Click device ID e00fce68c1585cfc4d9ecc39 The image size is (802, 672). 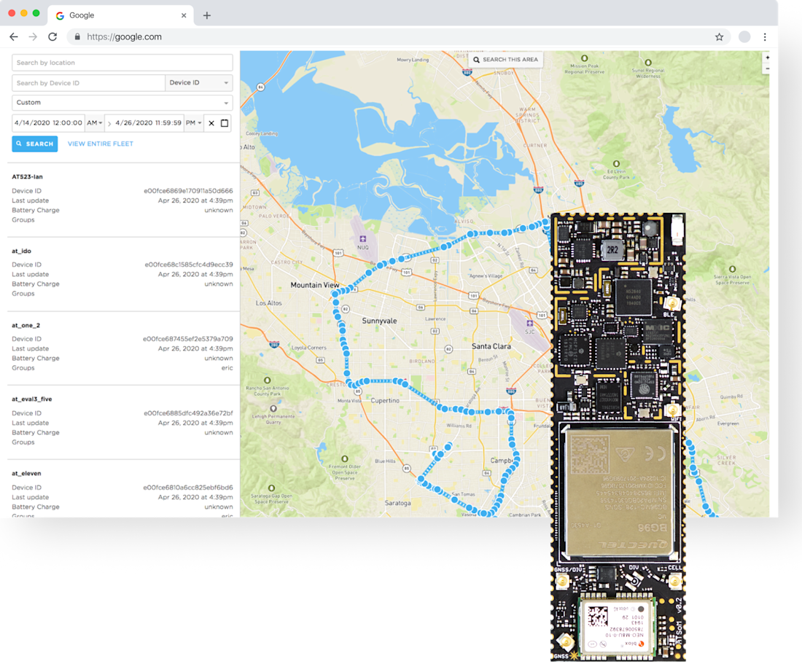point(189,265)
